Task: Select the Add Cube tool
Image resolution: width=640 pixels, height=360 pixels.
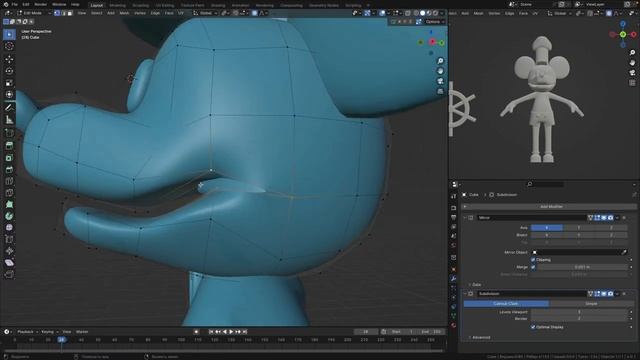Action: (9, 133)
